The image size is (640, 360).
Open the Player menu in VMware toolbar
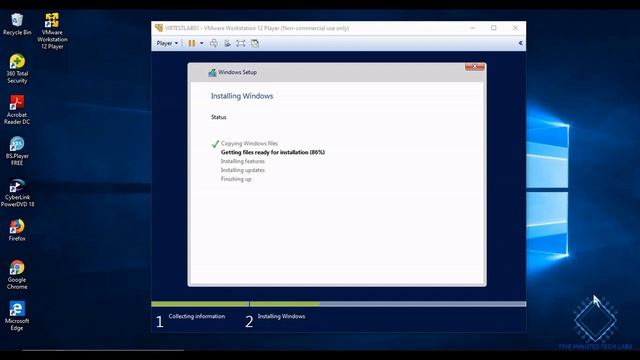coord(167,43)
